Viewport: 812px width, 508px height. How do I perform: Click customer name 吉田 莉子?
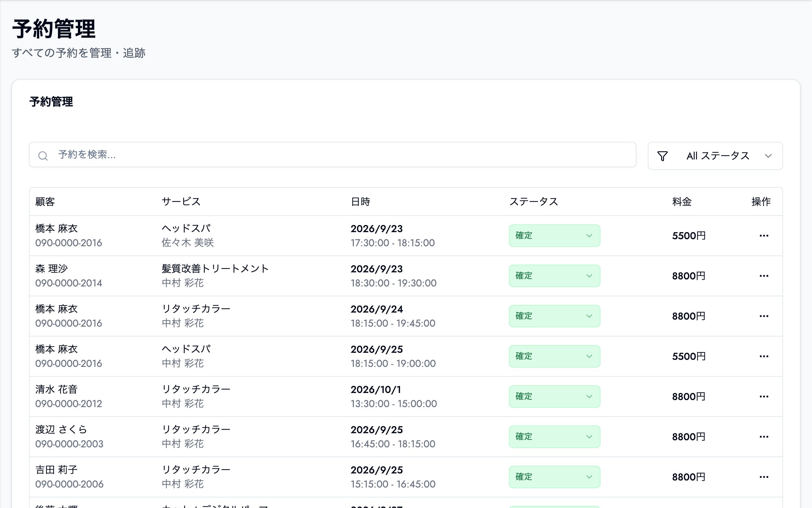(x=56, y=470)
